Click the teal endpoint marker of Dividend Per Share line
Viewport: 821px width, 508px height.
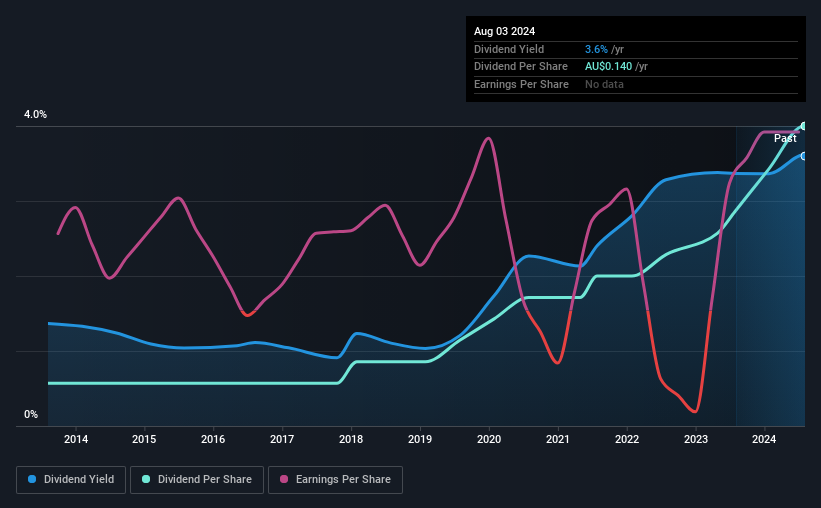tap(803, 126)
